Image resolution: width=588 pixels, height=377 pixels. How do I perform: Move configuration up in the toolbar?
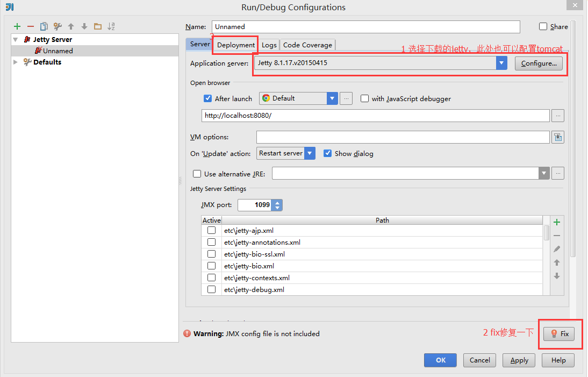[71, 26]
